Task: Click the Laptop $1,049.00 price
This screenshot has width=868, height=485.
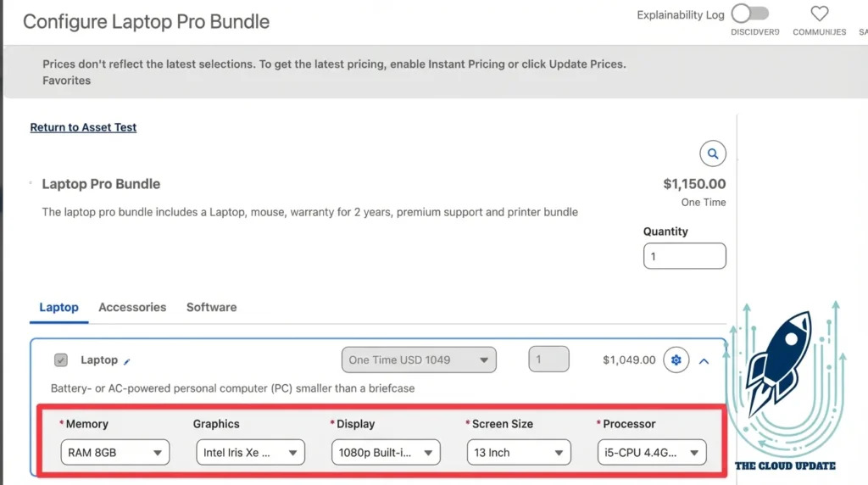Action: [629, 360]
